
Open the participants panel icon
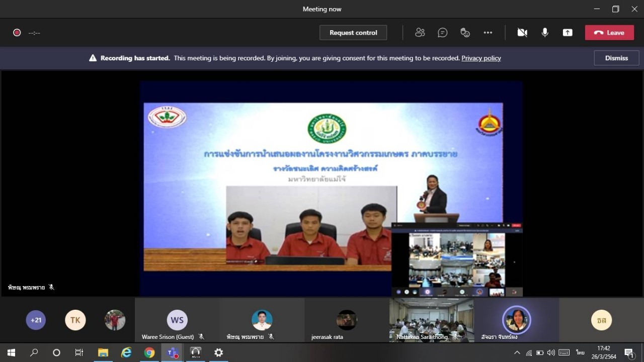[420, 33]
